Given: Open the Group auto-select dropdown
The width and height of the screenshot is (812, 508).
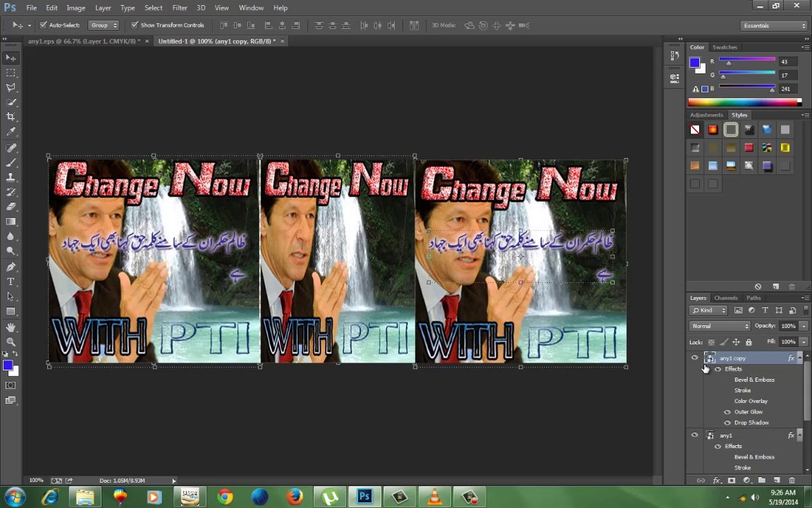Looking at the screenshot, I should [103, 25].
